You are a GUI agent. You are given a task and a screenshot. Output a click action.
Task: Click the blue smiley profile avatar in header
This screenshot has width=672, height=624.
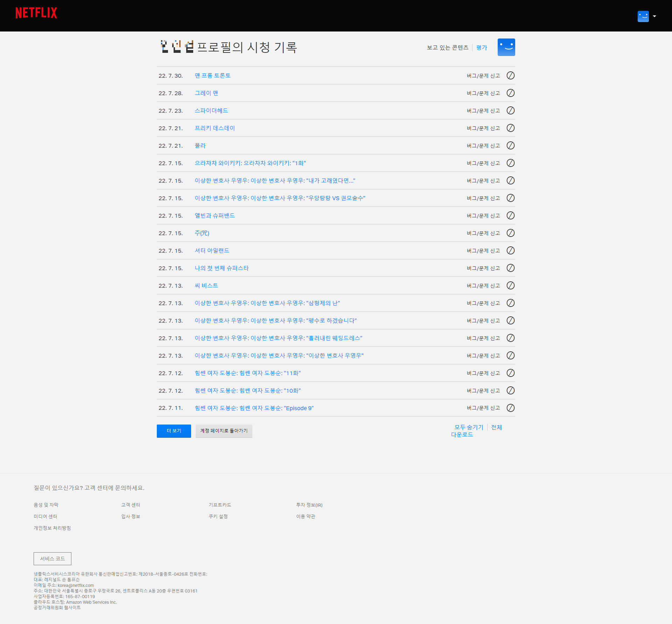pyautogui.click(x=643, y=16)
